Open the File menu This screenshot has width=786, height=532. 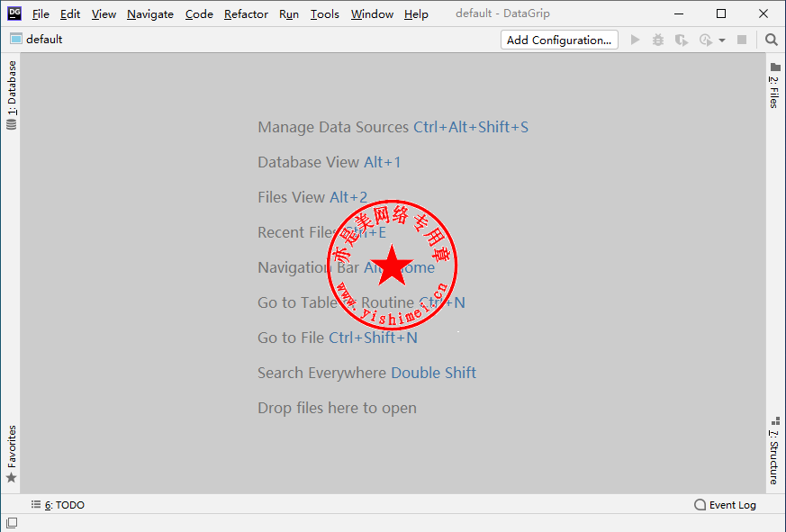pyautogui.click(x=41, y=14)
